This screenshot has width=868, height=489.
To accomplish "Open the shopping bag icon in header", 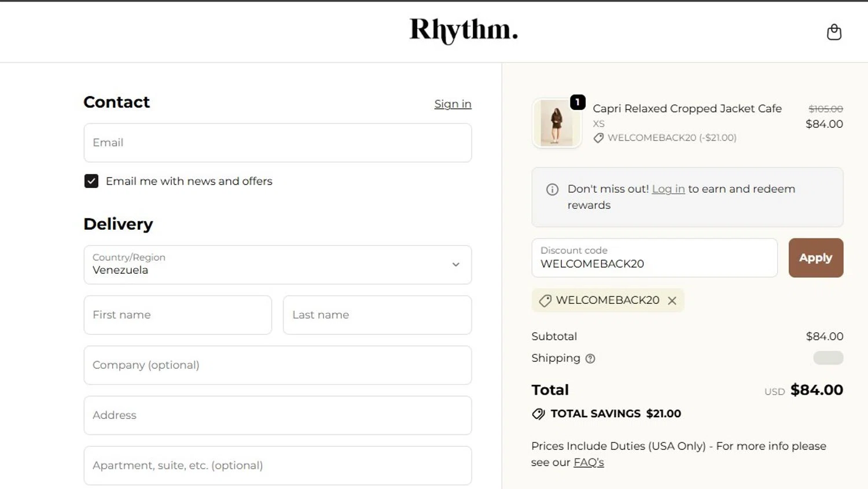I will pyautogui.click(x=834, y=32).
